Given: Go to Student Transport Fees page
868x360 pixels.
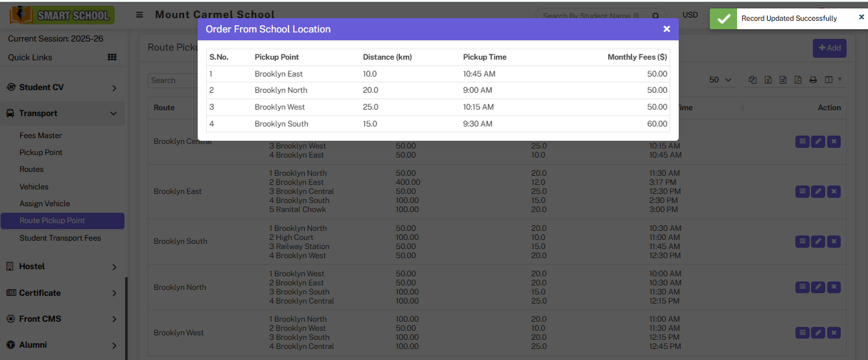Looking at the screenshot, I should pos(60,238).
